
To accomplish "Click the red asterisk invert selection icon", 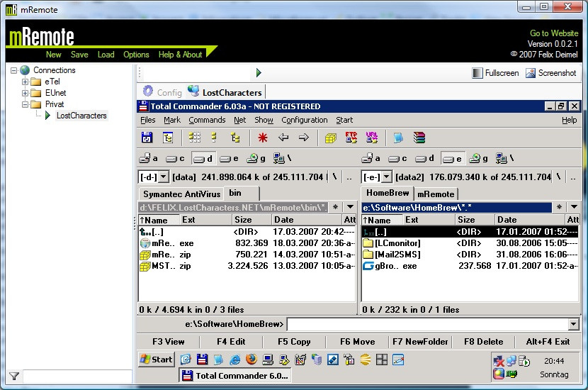I will tap(263, 138).
